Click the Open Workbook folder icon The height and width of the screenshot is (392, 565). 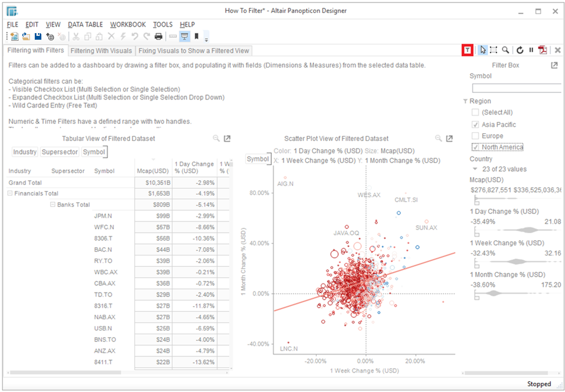pyautogui.click(x=26, y=36)
